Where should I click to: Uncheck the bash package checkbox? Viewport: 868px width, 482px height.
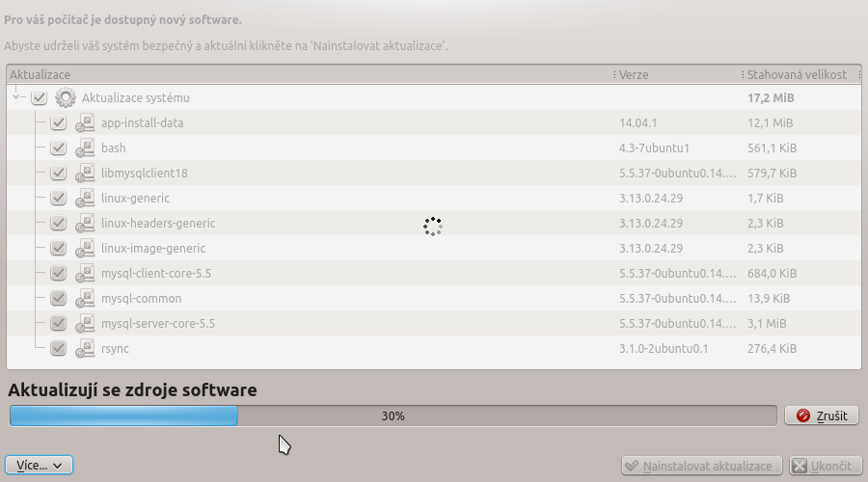[58, 147]
